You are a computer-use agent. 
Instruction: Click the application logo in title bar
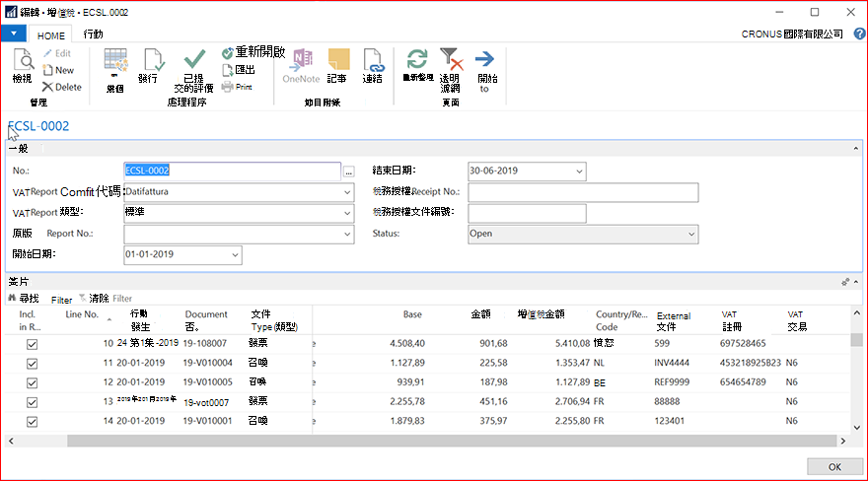[x=11, y=12]
